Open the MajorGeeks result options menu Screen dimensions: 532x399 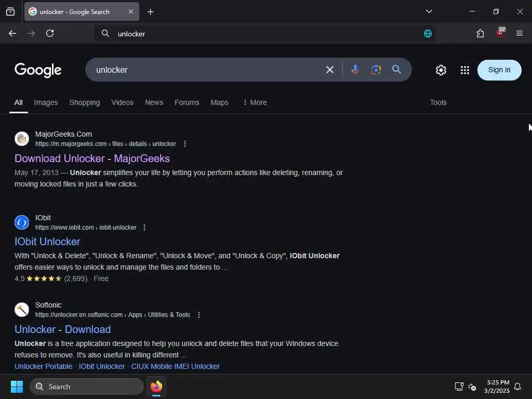tap(184, 144)
